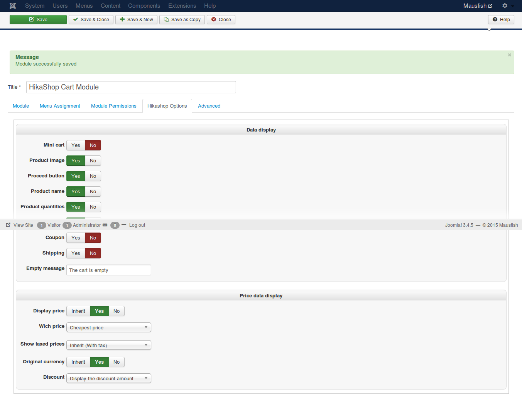Click the Administrator count badge
Viewport: 522px width, 420px height.
coord(67,225)
